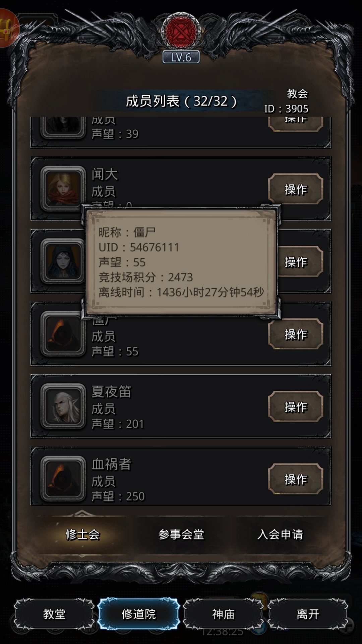The width and height of the screenshot is (362, 644).
Task: Tap the LV.6 level badge
Action: [x=181, y=57]
